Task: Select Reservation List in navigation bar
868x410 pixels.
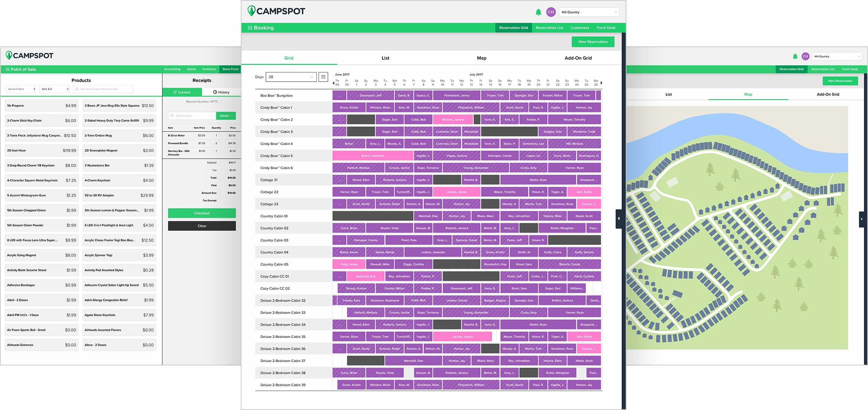Action: (x=549, y=28)
